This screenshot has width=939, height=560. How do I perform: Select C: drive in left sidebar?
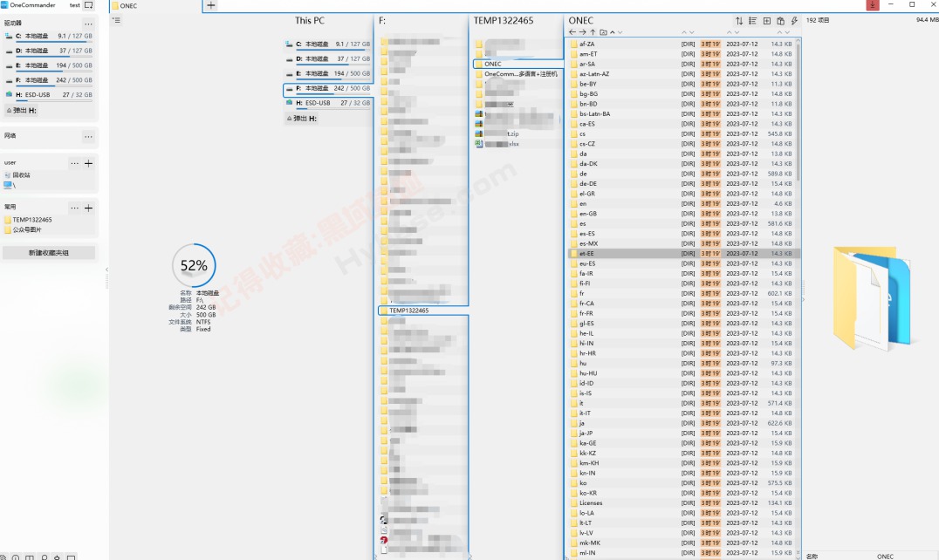(x=49, y=36)
